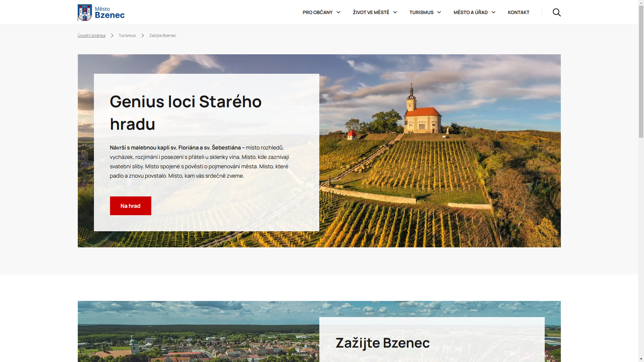Select Život ve městě in navigation
The height and width of the screenshot is (362, 644).
[371, 12]
